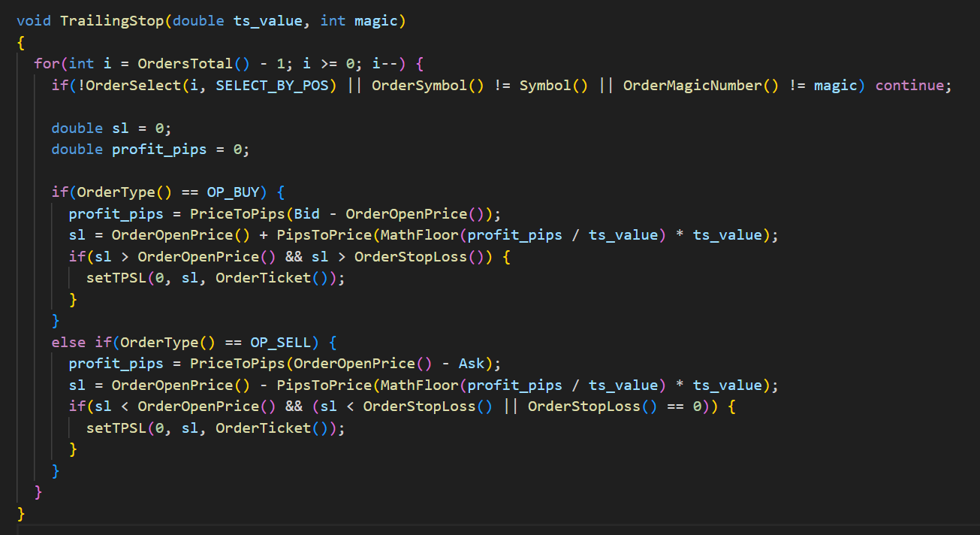Click the Ask variable in PriceToPips call
The width and height of the screenshot is (980, 535).
[x=472, y=363]
